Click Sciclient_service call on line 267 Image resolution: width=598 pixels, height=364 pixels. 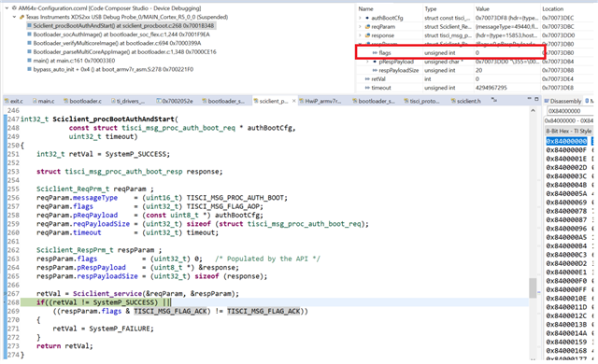[107, 294]
